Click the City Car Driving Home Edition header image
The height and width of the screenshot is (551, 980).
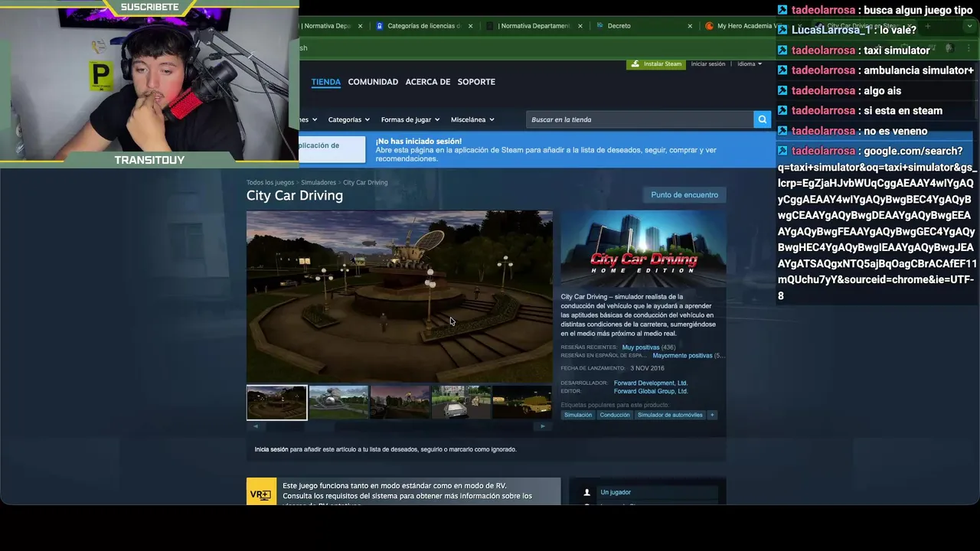643,249
